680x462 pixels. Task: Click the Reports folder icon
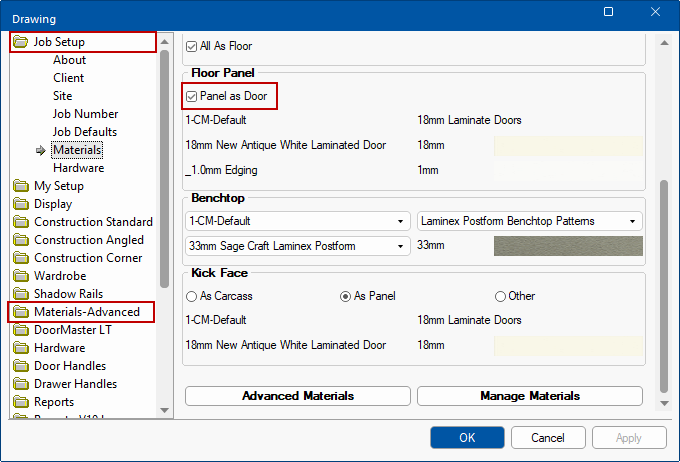pos(22,402)
